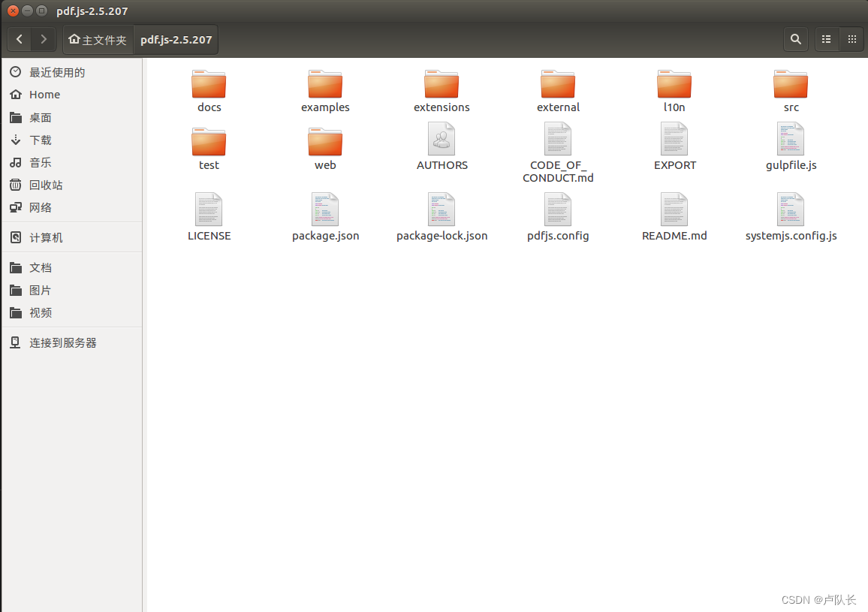Open 桌面 in the sidebar
The height and width of the screenshot is (612, 868).
(x=72, y=117)
